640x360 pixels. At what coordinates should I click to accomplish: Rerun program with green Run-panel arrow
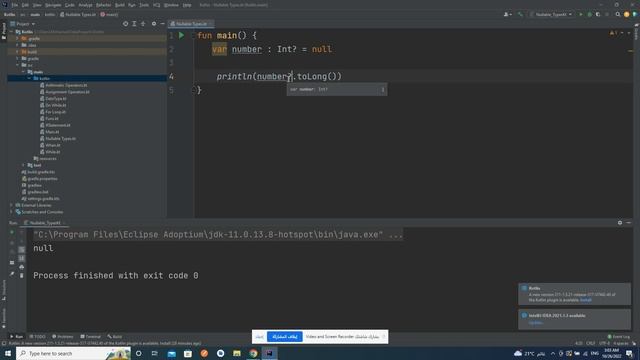[x=12, y=232]
